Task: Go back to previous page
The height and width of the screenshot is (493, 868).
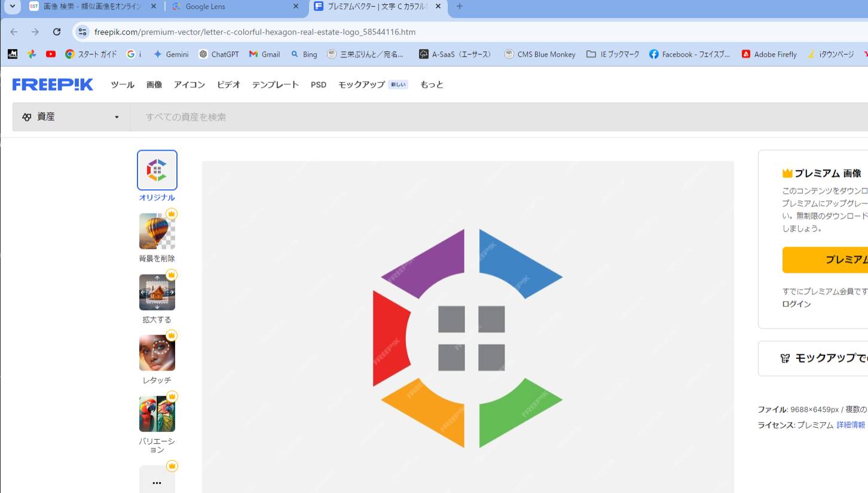Action: click(14, 32)
